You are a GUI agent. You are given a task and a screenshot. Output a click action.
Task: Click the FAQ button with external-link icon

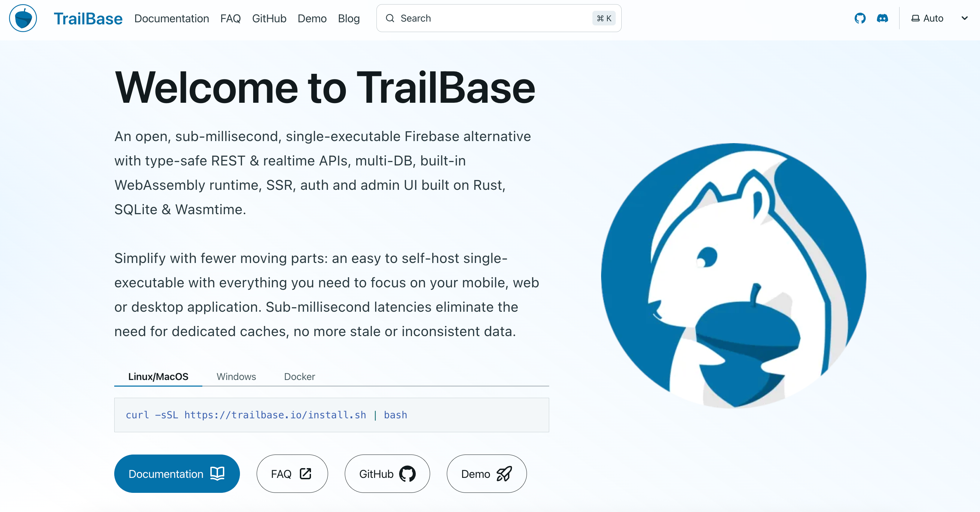(x=292, y=474)
